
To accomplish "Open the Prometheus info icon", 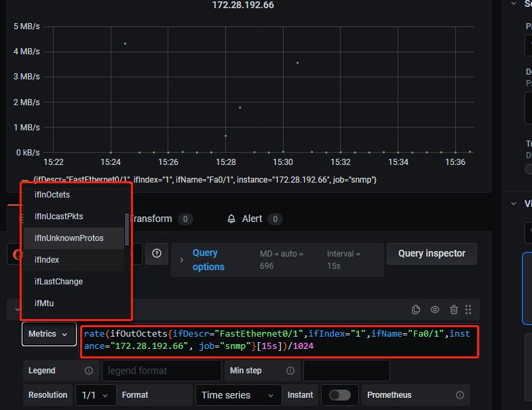I will (x=460, y=395).
